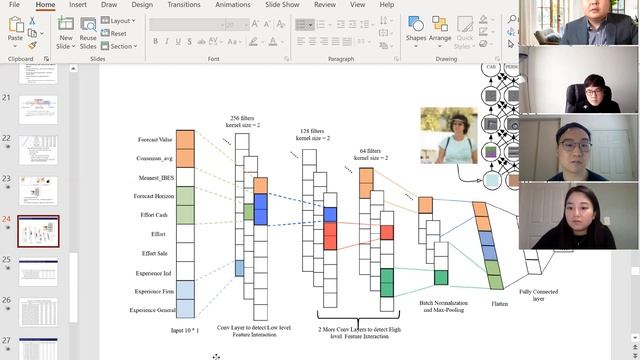
Task: Switch to the View tab
Action: (357, 4)
